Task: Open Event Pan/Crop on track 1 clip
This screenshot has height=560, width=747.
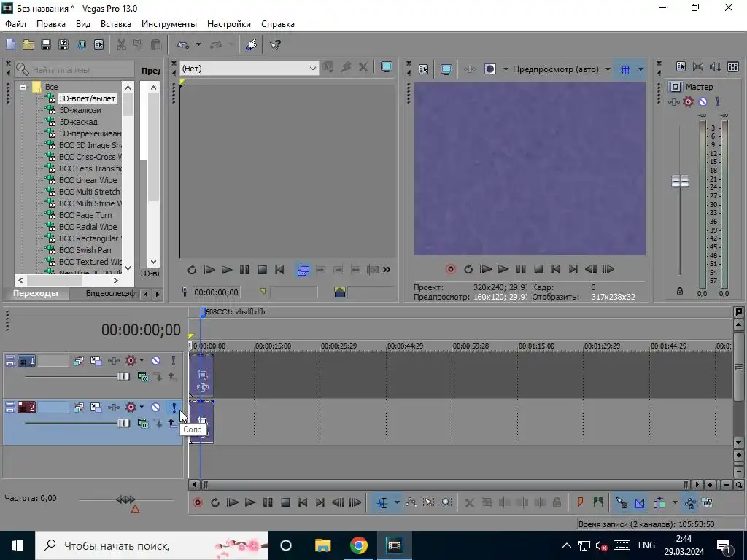Action: 203,375
